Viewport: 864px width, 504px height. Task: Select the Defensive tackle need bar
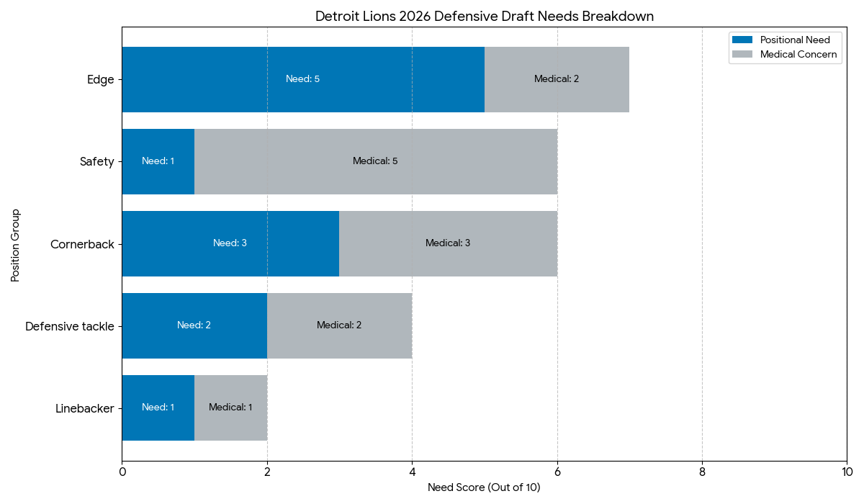(194, 325)
